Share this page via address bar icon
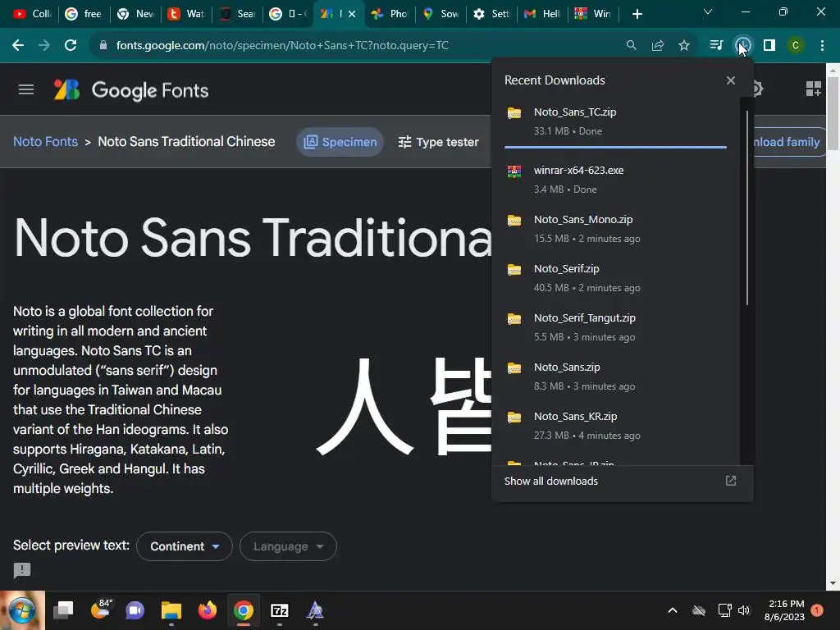Image resolution: width=840 pixels, height=630 pixels. pyautogui.click(x=658, y=46)
